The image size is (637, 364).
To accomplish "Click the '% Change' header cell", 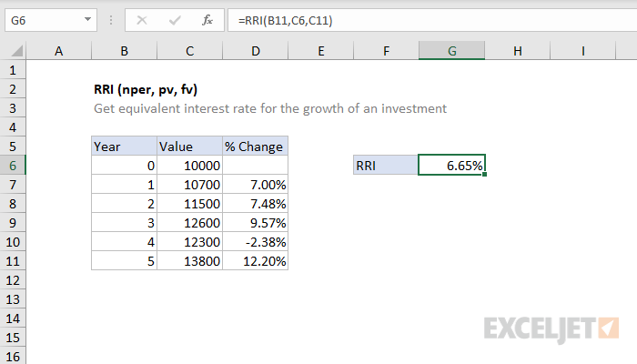I will tap(255, 147).
